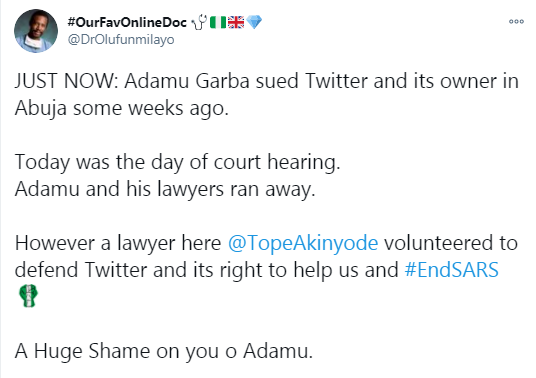Click the "volunteered to" text after the mention
The image size is (536, 378).
click(451, 243)
